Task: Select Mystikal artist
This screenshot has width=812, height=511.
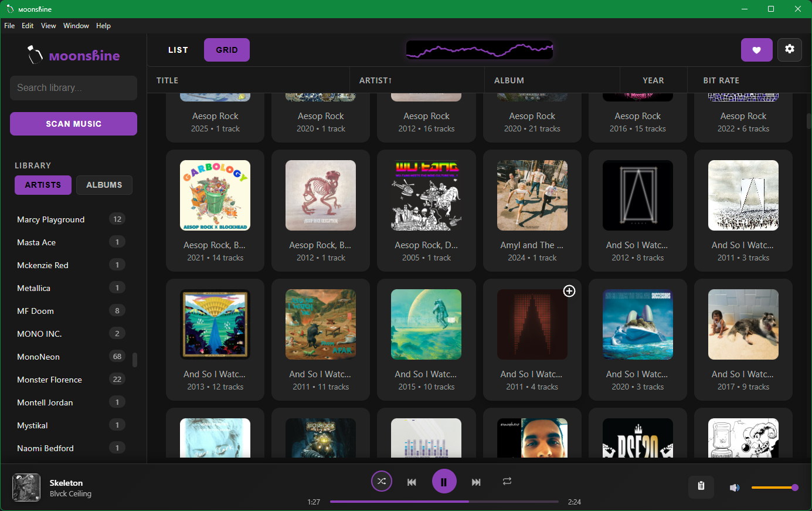Action: (71, 425)
